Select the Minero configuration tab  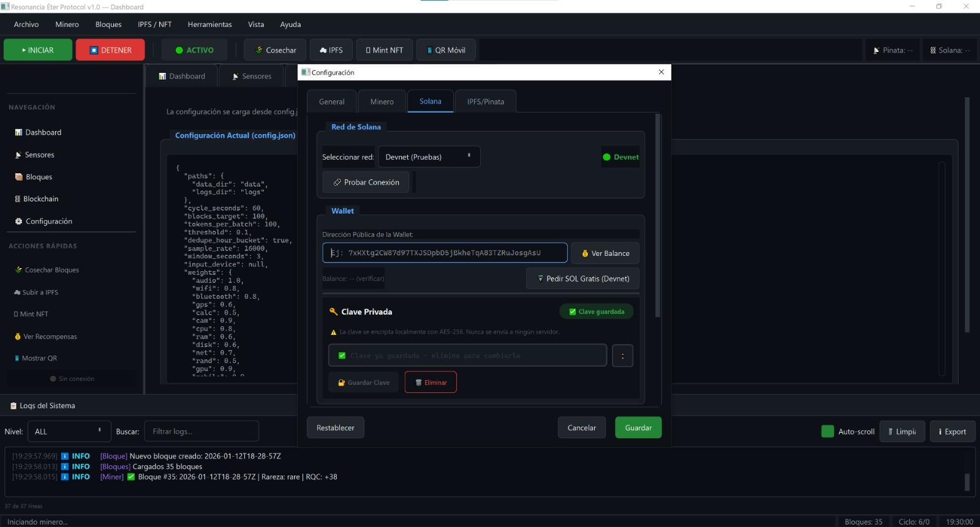point(382,102)
